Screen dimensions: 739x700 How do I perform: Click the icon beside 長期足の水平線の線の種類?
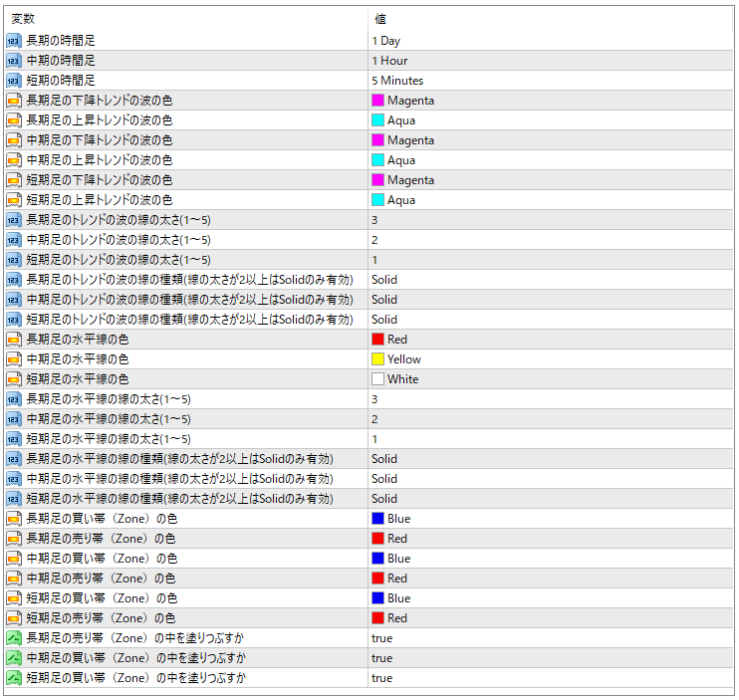pos(14,459)
